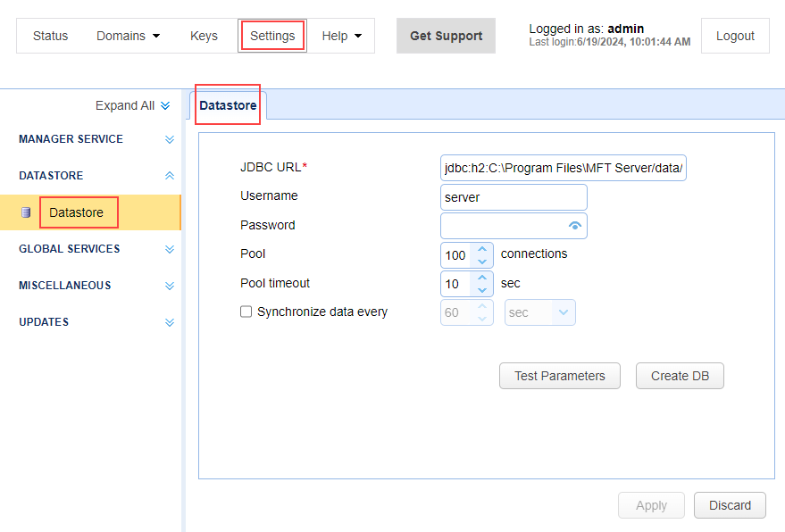The image size is (785, 532).
Task: Expand the Manager Service section
Action: (170, 139)
